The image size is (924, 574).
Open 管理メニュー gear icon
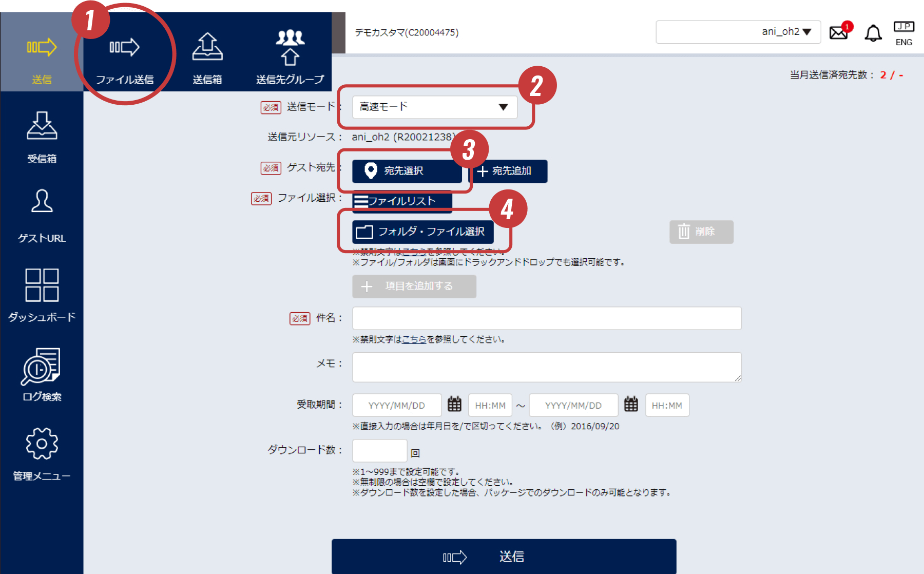click(x=42, y=444)
